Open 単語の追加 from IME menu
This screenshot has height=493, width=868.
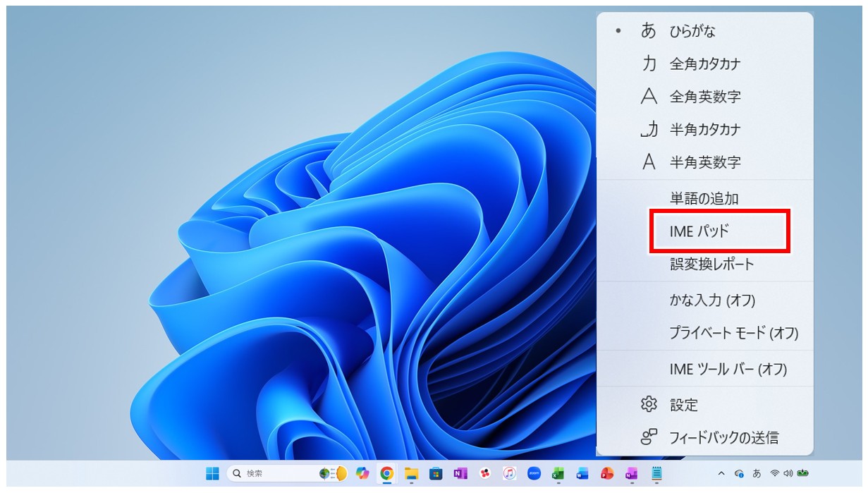tap(704, 199)
